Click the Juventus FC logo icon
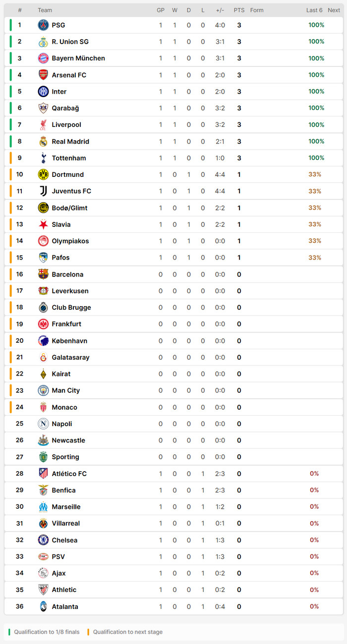This screenshot has height=644, width=347. [44, 191]
